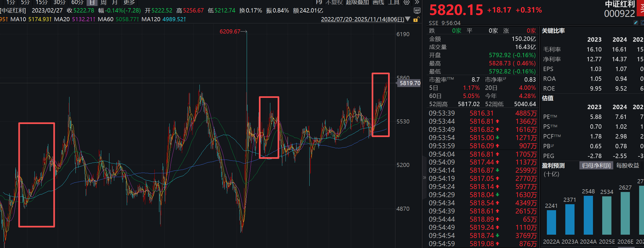Select the 周 weekly period tab
Viewport: 644px width, 248px height.
click(103, 2)
